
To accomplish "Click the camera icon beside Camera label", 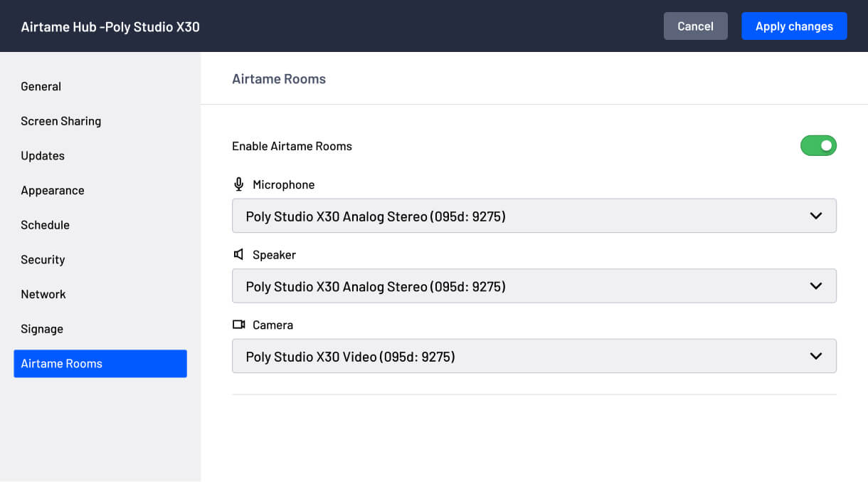I will tap(239, 325).
